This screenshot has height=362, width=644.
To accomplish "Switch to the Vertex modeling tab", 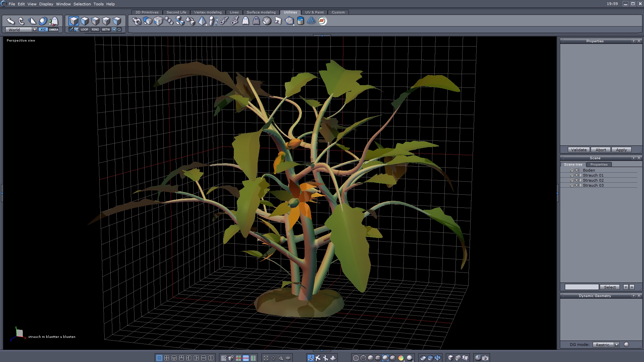I will click(208, 12).
